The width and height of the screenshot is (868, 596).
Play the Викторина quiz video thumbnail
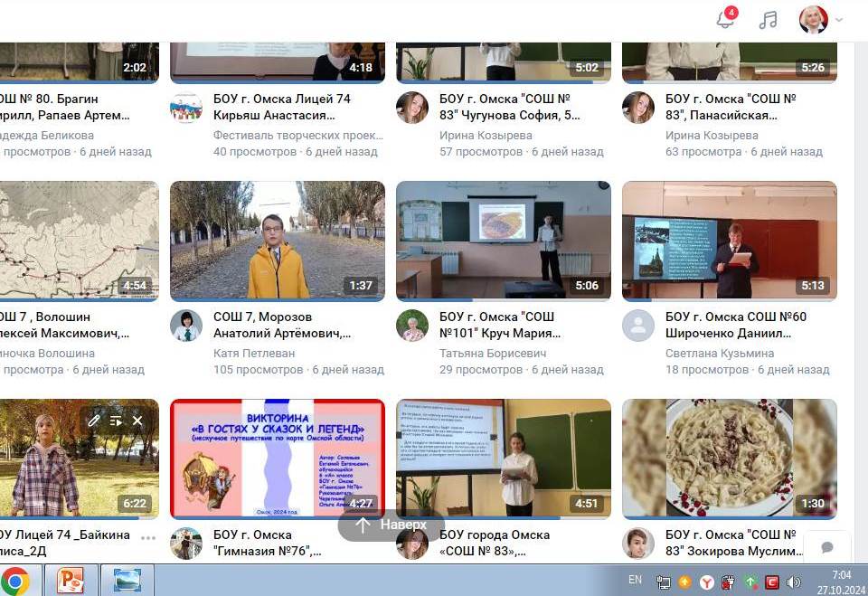pos(278,459)
